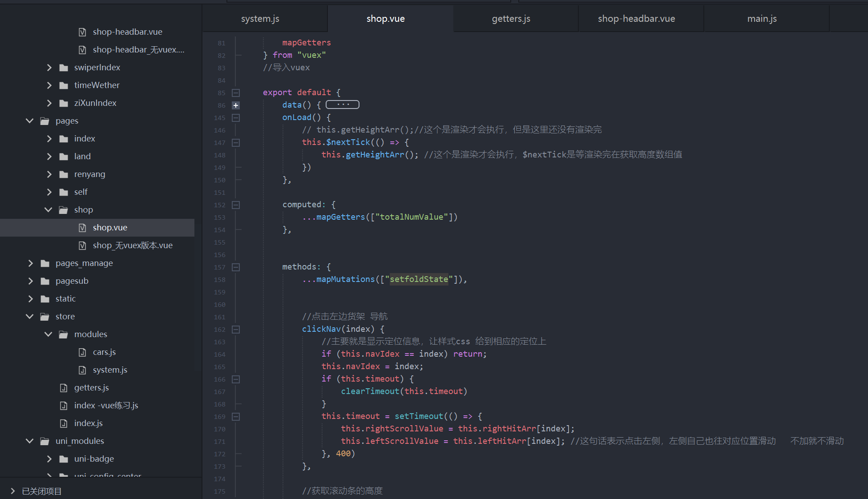Click the cars.js file icon
The image size is (868, 499).
click(82, 352)
